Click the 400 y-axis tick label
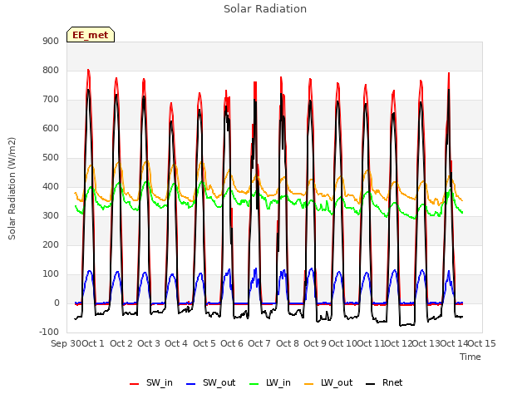Screen dimensions: 532x399 click(x=51, y=186)
